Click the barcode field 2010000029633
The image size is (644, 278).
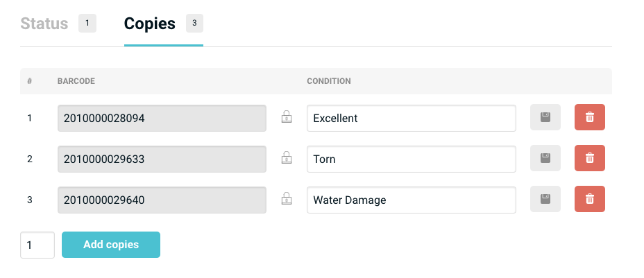click(162, 159)
